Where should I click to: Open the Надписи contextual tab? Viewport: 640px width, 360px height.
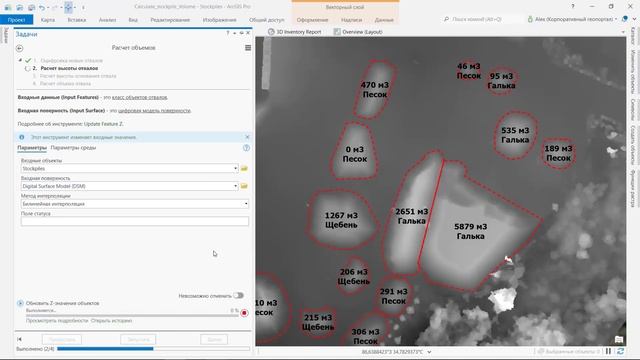click(351, 20)
